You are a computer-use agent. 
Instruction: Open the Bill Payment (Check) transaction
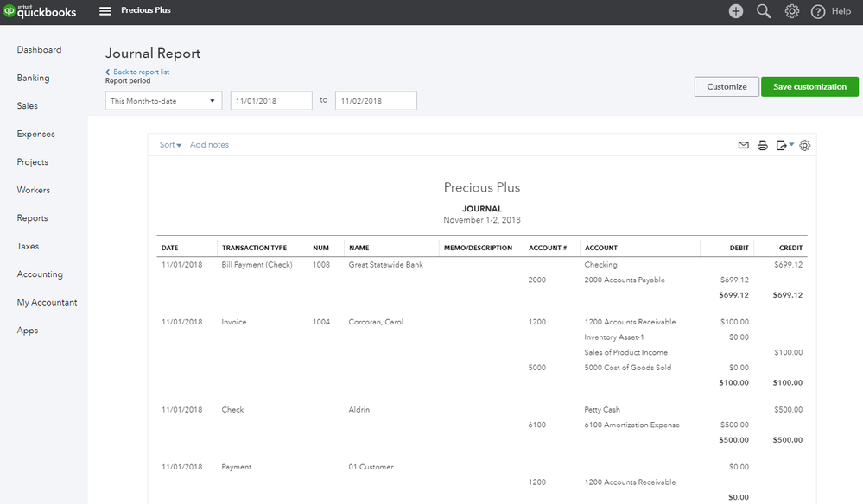257,264
